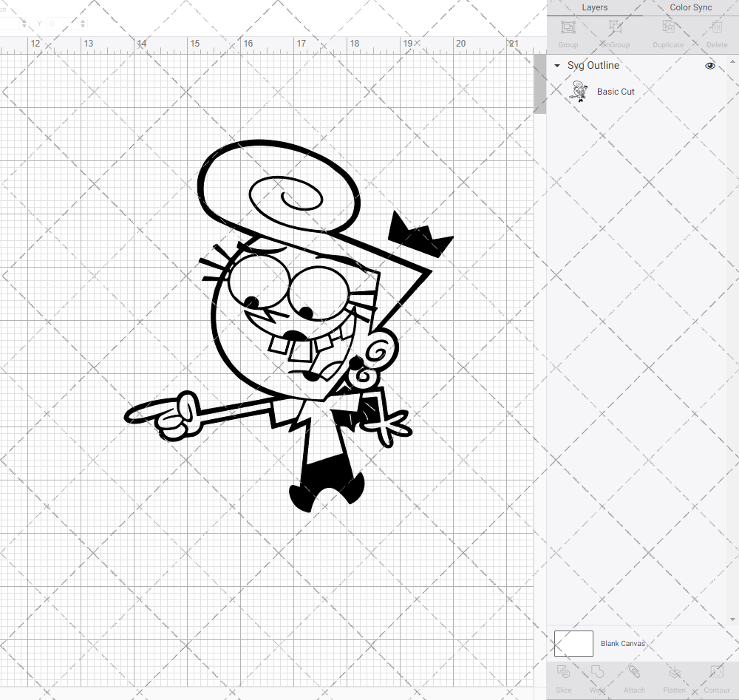Select the Basic Cut layer
739x700 pixels.
[616, 91]
